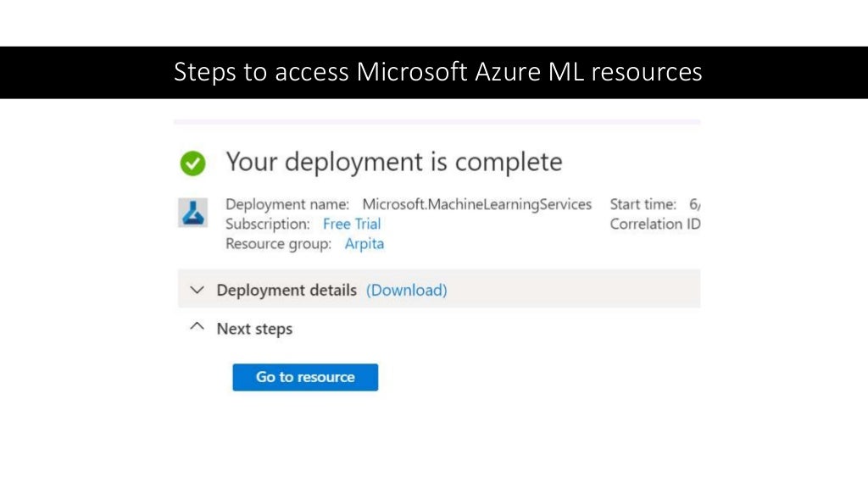Click the slide title about Azure ML resources
The height and width of the screenshot is (488, 868).
(438, 72)
